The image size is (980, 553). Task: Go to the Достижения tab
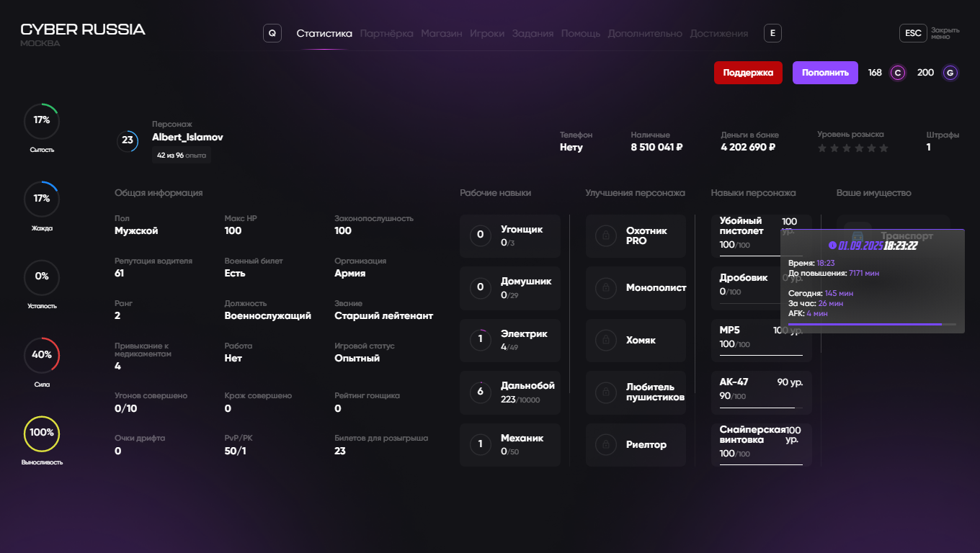pyautogui.click(x=719, y=33)
